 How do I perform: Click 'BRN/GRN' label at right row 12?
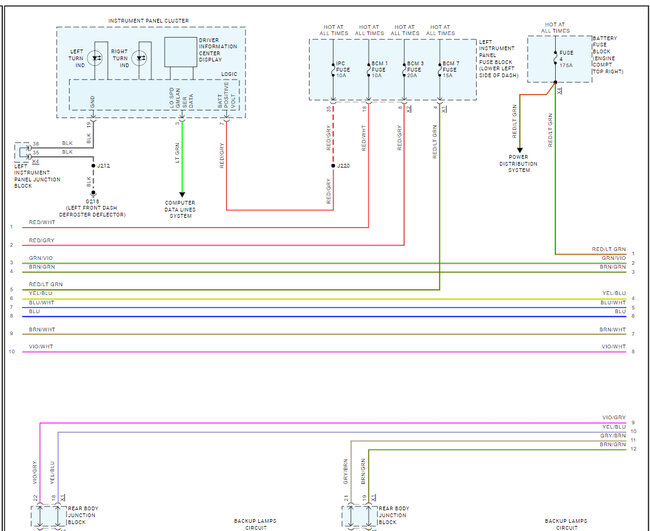click(x=613, y=444)
